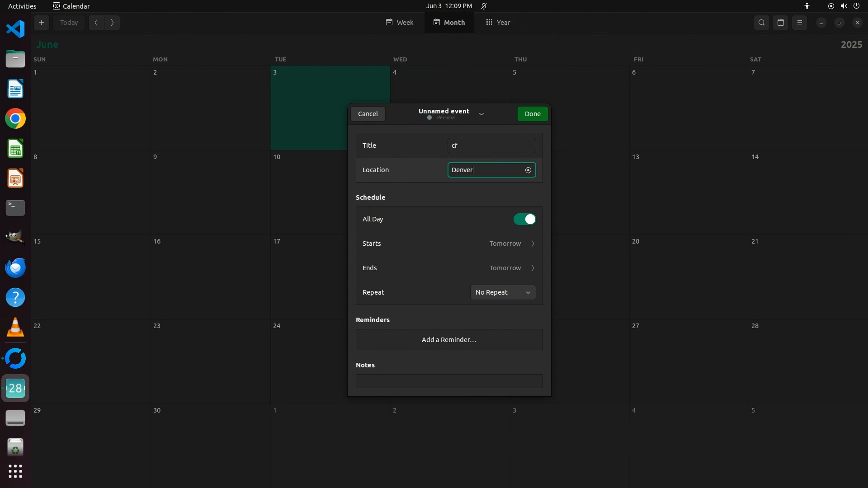This screenshot has height=488, width=868.
Task: Open the manage calendars icon
Action: (x=781, y=23)
